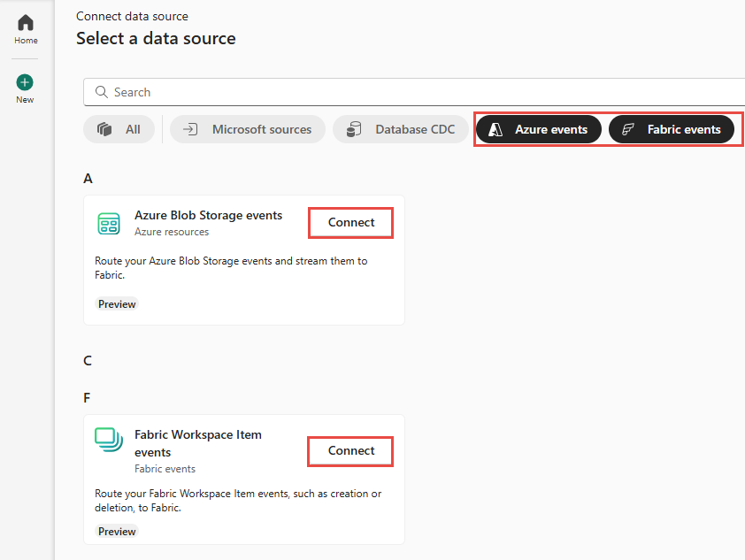Click the Fabric Workspace Item events icon
This screenshot has height=560, width=745.
click(108, 440)
